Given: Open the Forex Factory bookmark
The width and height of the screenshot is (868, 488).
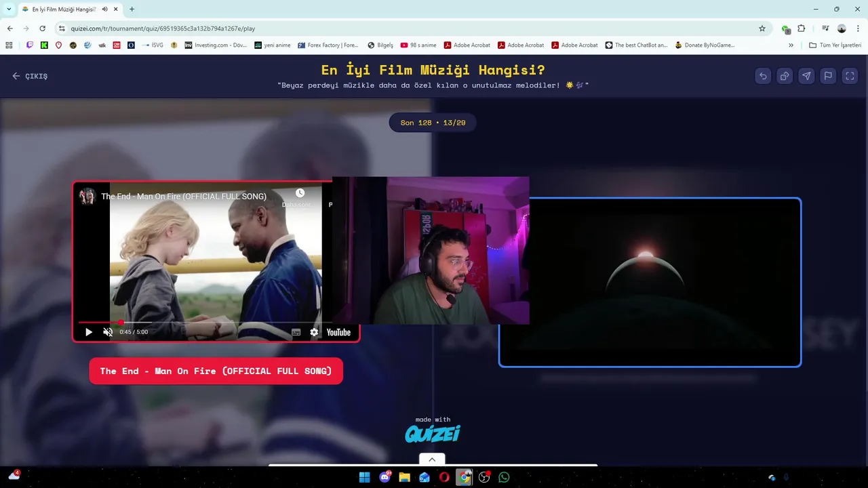Looking at the screenshot, I should 328,45.
